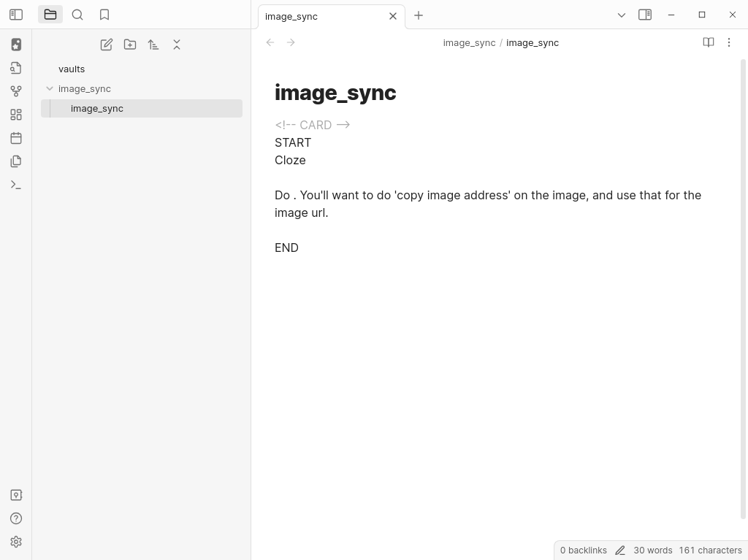This screenshot has height=560, width=748.
Task: Open the command palette icon
Action: [16, 185]
